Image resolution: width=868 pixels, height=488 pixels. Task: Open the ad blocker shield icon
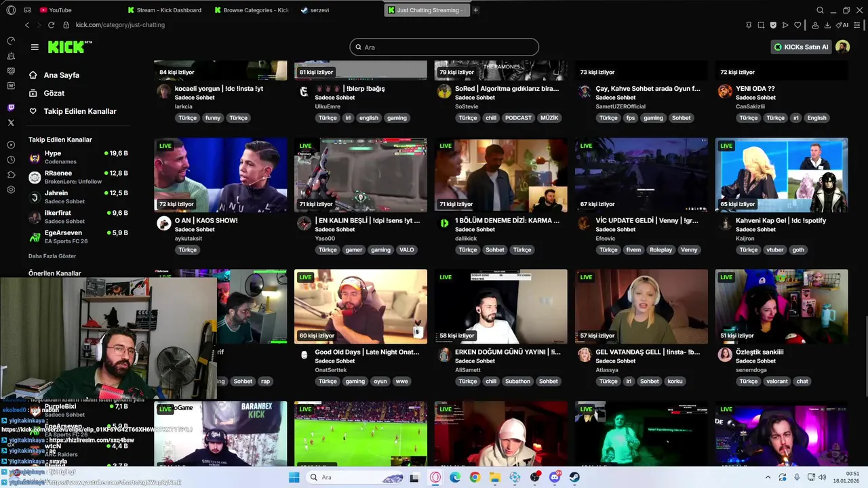pyautogui.click(x=773, y=25)
